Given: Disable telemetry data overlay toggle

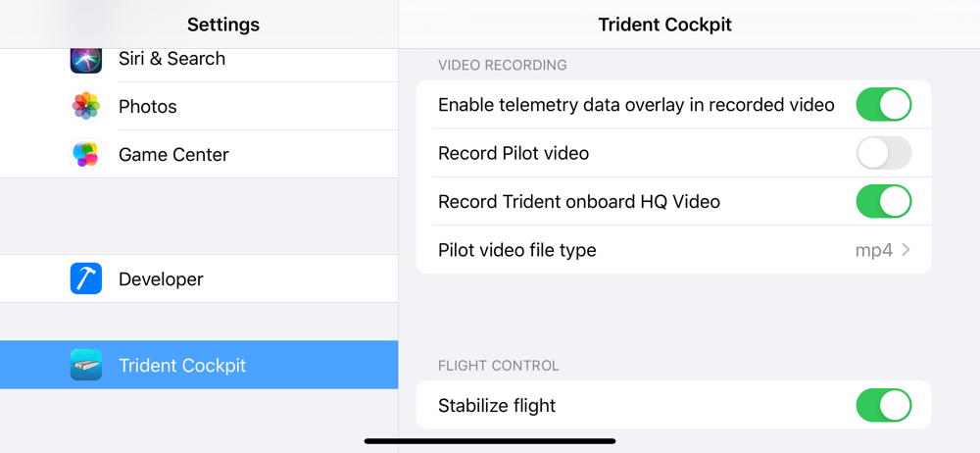Looking at the screenshot, I should [x=884, y=105].
